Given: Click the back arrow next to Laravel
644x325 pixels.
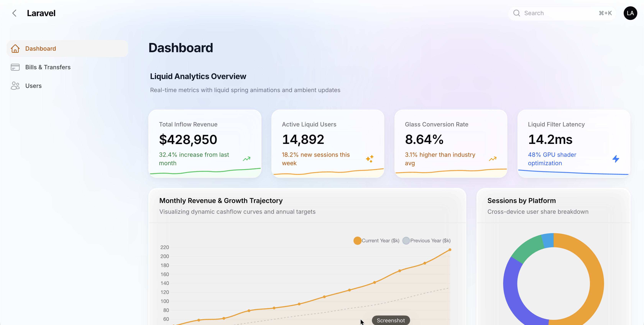Looking at the screenshot, I should coord(15,13).
